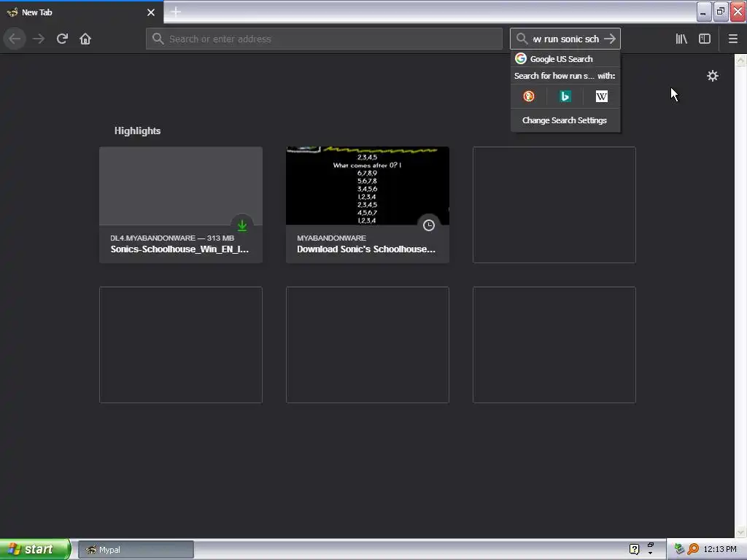Click the green download badge icon
The height and width of the screenshot is (560, 747).
point(242,225)
